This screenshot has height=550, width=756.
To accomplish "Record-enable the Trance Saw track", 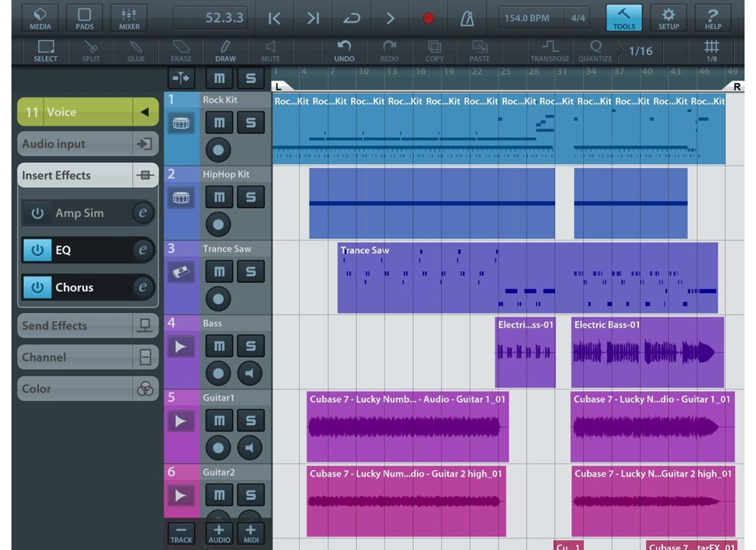I will coord(218,299).
